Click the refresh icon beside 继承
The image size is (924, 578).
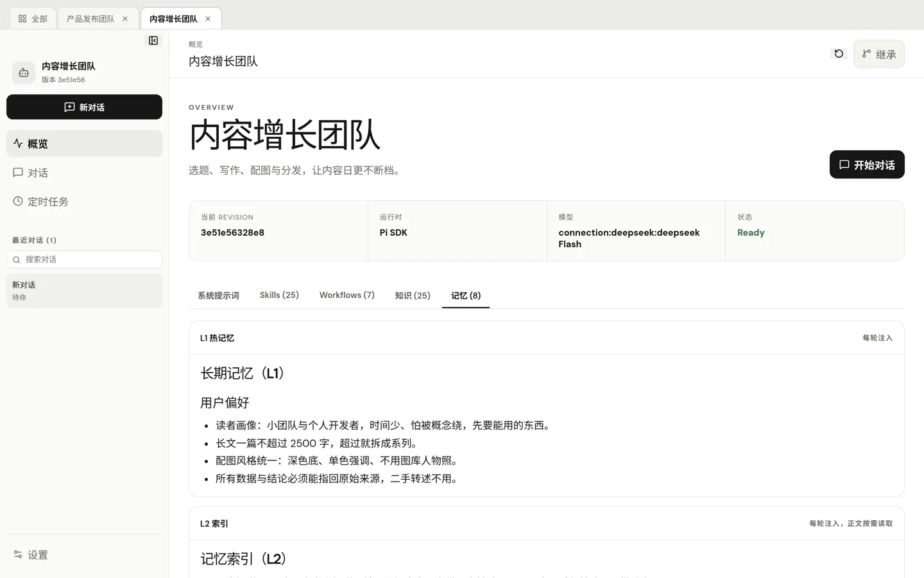click(839, 54)
